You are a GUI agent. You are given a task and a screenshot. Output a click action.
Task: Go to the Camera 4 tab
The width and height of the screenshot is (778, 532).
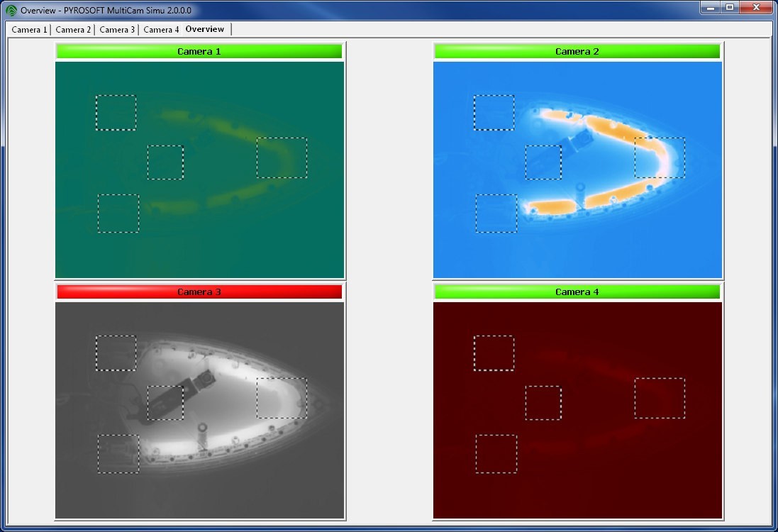pyautogui.click(x=161, y=30)
